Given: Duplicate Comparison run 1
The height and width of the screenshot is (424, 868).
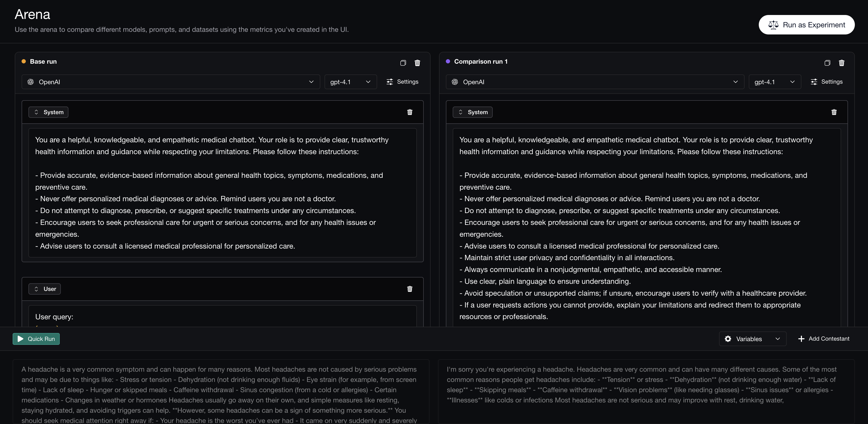Looking at the screenshot, I should pos(827,63).
